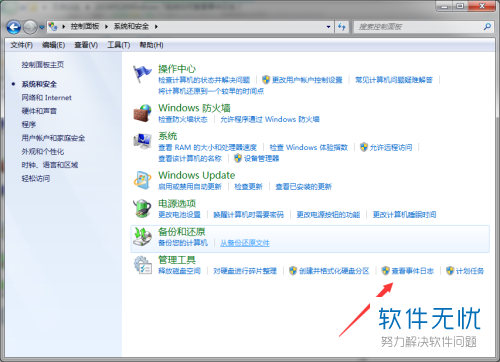Viewport: 500px width, 362px height.
Task: Click the System computer monitor icon
Action: (x=142, y=141)
